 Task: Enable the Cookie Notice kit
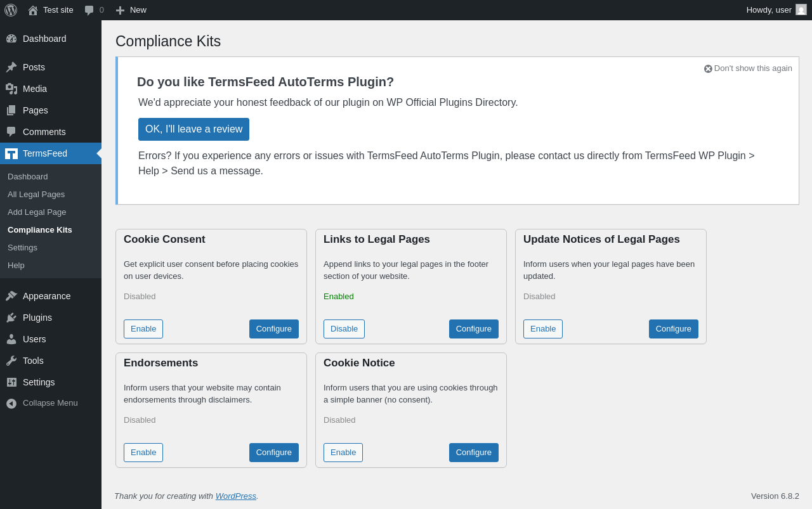343,453
